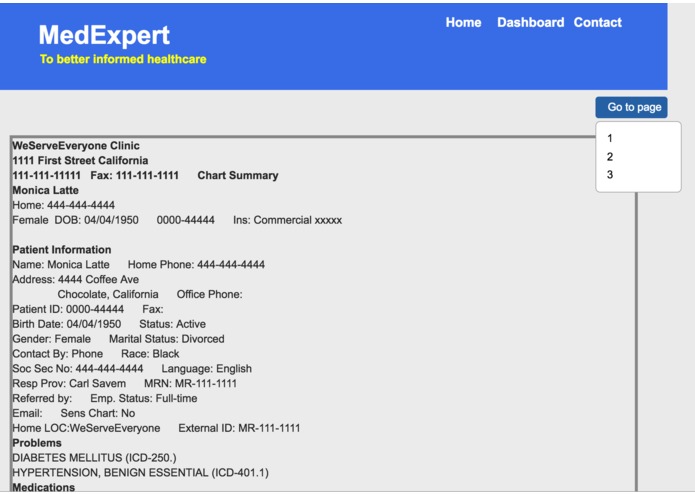Screen dimensions: 695x494
Task: Select page 2 from the dropdown list
Action: pos(610,156)
